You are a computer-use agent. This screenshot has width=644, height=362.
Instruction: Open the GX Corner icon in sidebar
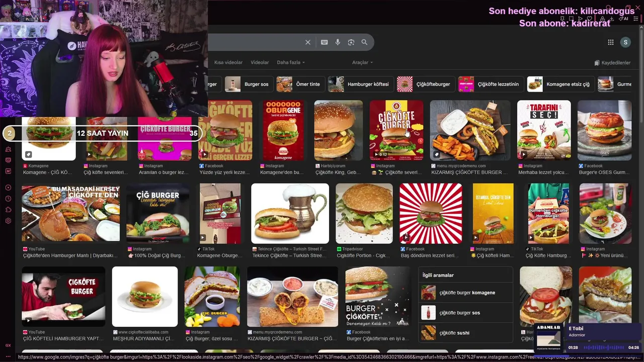click(8, 149)
